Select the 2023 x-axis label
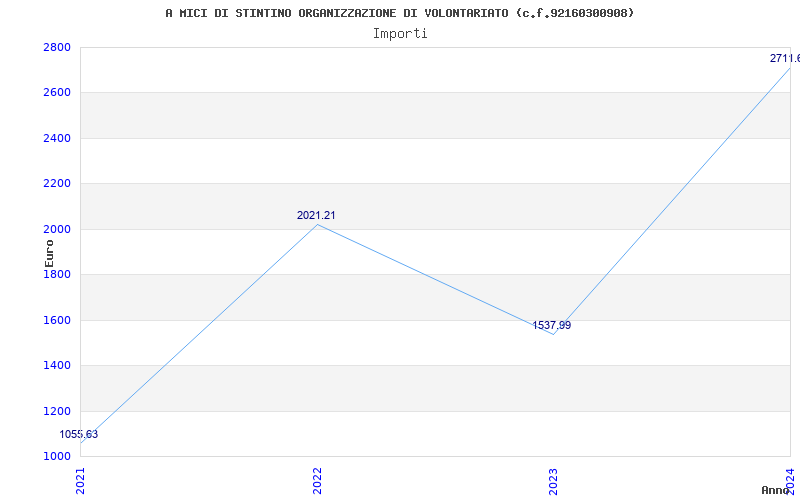The width and height of the screenshot is (800, 500). (554, 481)
